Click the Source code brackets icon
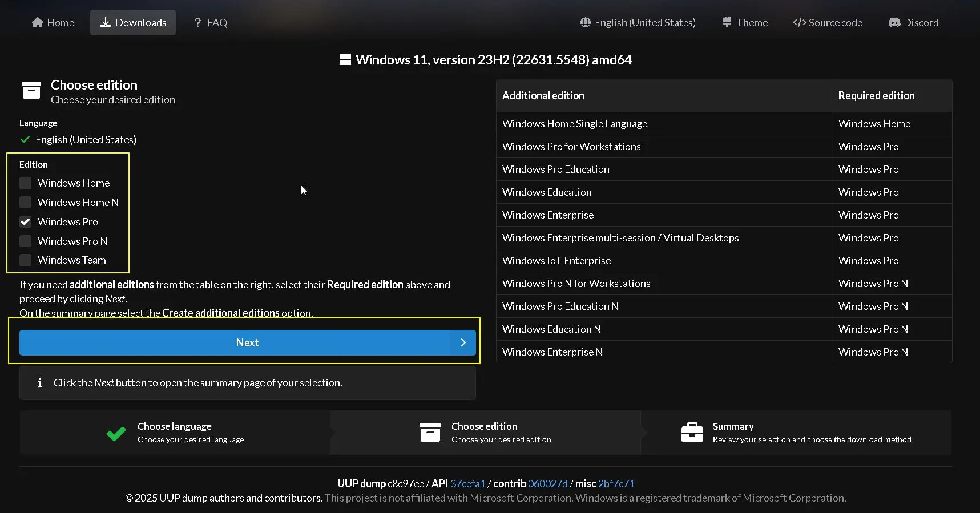The width and height of the screenshot is (980, 513). tap(800, 22)
